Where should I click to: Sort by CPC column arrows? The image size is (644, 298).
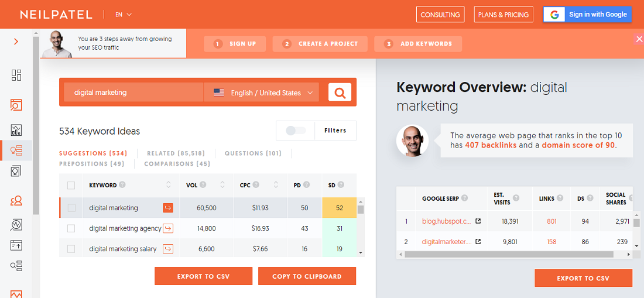276,184
